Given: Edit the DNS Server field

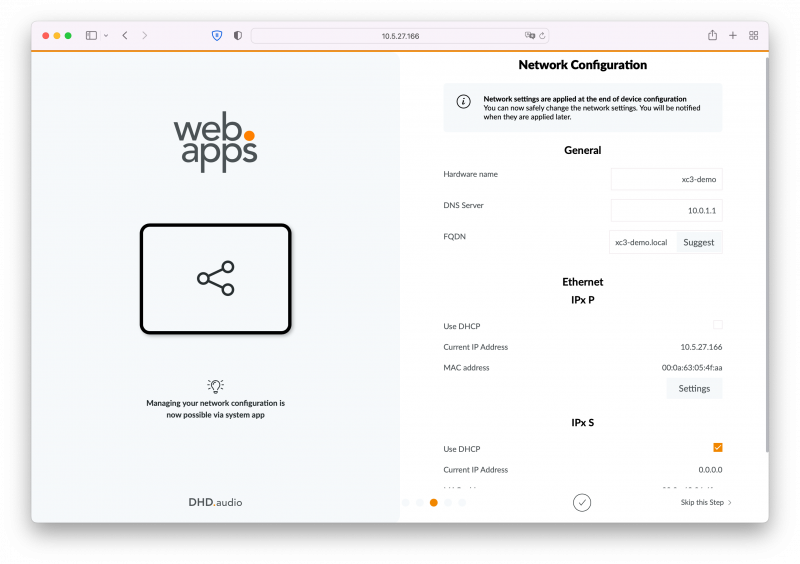Looking at the screenshot, I should [666, 210].
